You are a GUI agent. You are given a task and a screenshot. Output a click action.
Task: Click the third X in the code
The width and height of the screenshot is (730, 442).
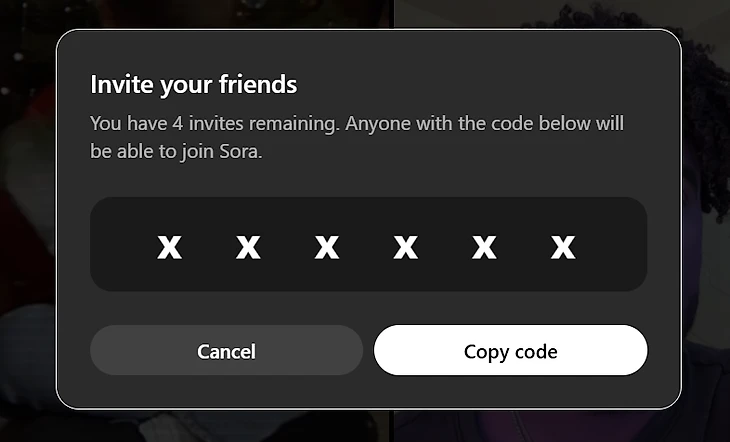pyautogui.click(x=327, y=246)
